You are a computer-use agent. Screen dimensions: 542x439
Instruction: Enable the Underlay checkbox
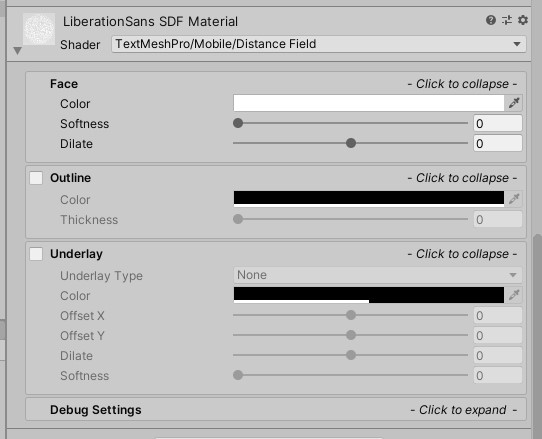pos(36,254)
